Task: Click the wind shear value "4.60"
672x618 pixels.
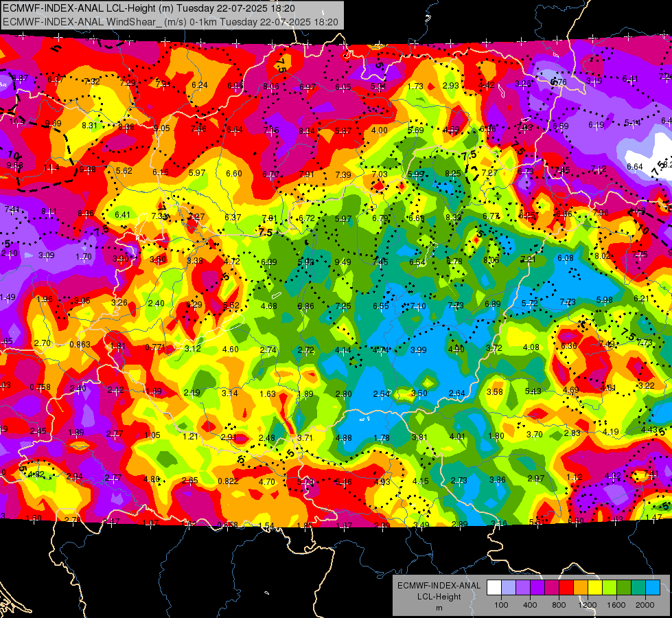Action: point(230,350)
